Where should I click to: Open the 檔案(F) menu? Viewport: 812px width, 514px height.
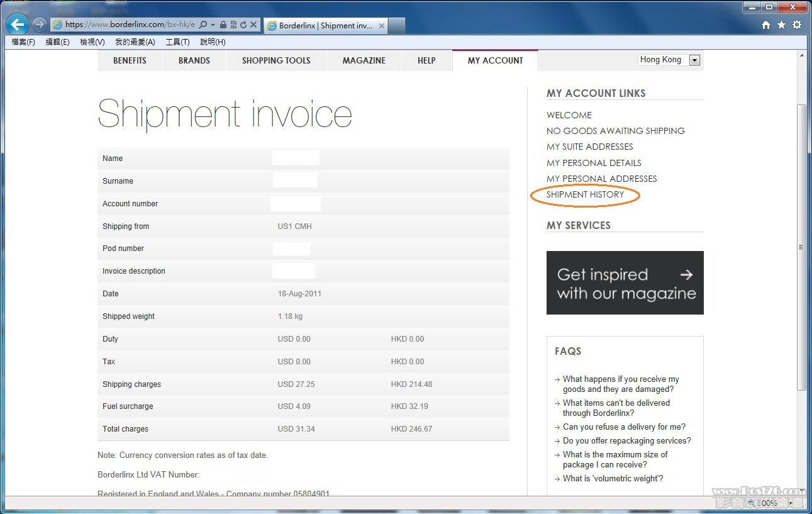point(23,42)
